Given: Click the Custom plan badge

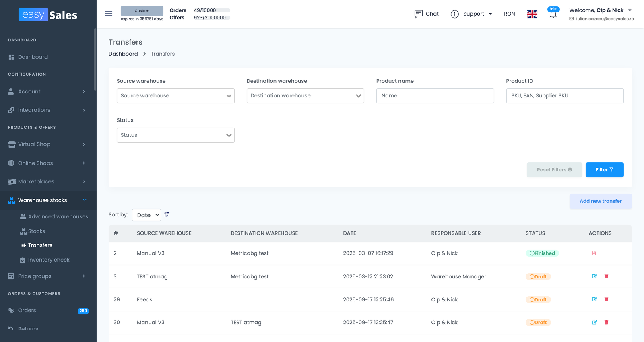Looking at the screenshot, I should [142, 11].
